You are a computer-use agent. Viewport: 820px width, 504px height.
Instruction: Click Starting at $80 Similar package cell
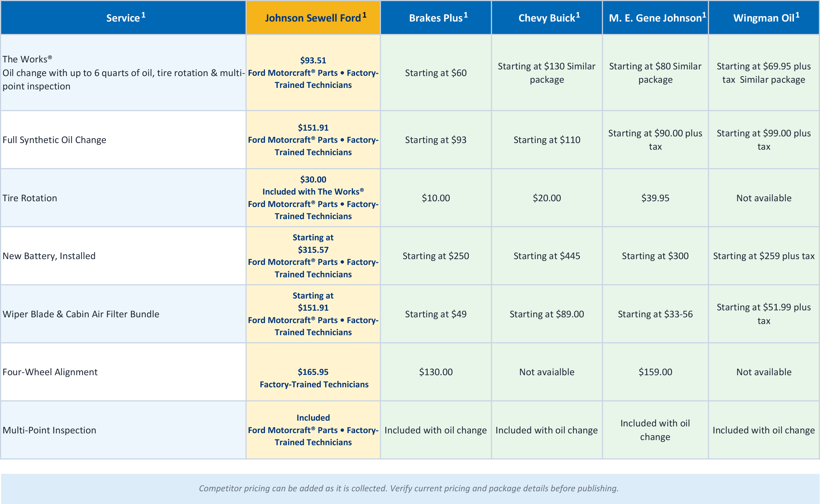click(x=655, y=73)
